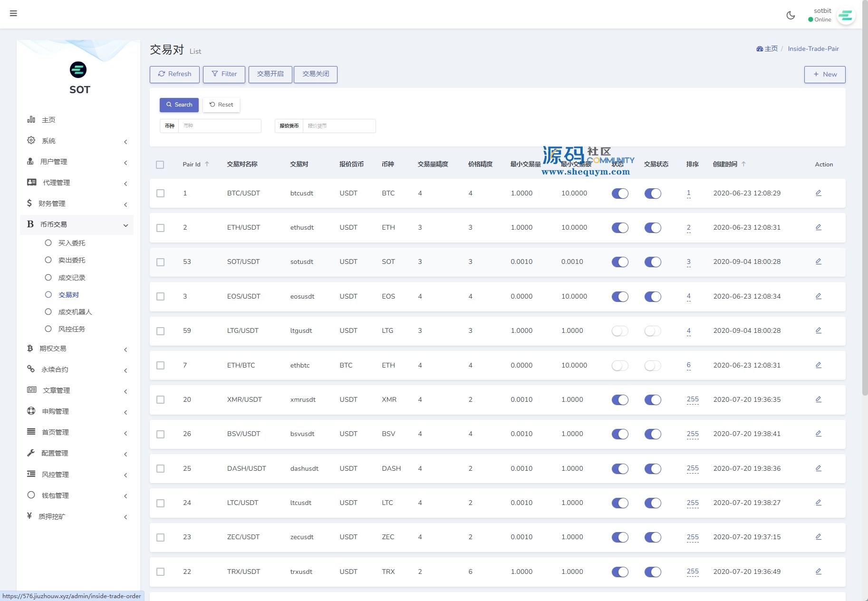Go to 买入委托 in sidebar
Viewport: 868px width, 601px height.
click(x=71, y=243)
